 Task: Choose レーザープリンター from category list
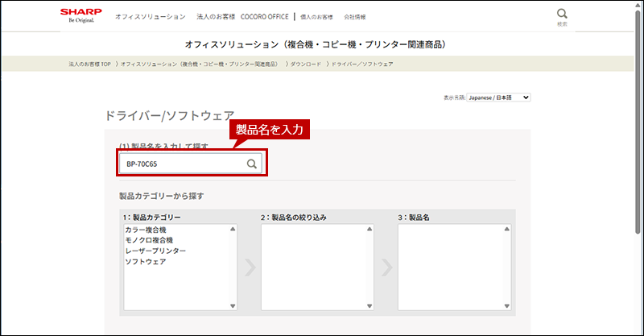pyautogui.click(x=155, y=251)
